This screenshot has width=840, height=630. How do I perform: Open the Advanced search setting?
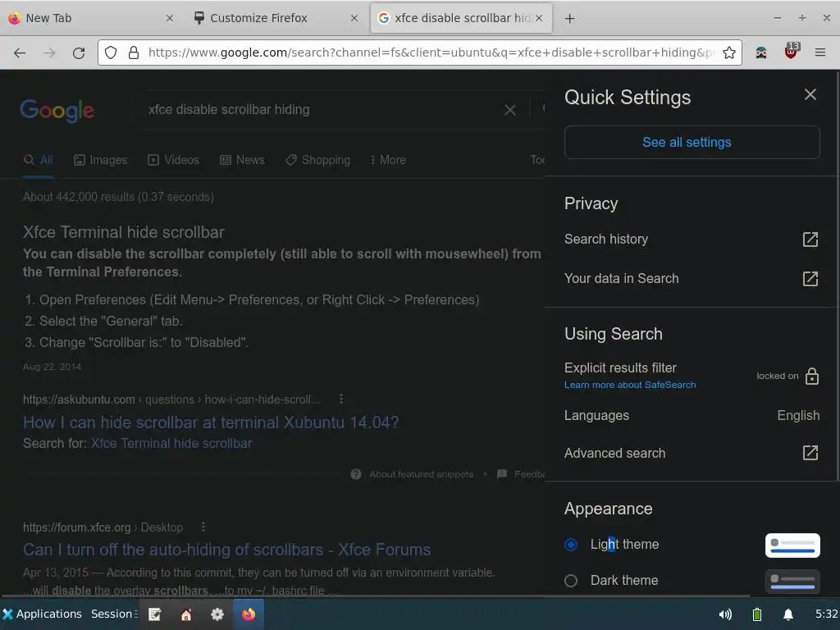tap(614, 453)
